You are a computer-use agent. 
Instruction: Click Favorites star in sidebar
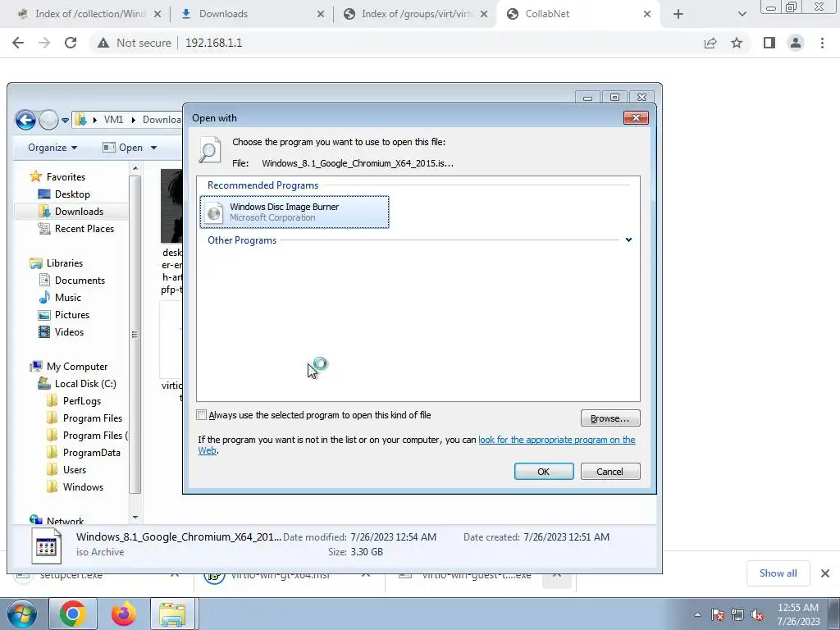36,176
